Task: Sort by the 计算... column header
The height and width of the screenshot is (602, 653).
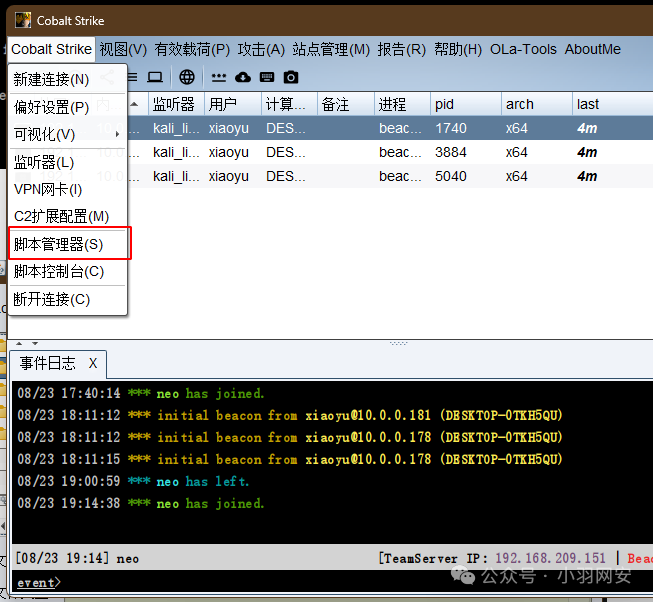Action: tap(289, 104)
